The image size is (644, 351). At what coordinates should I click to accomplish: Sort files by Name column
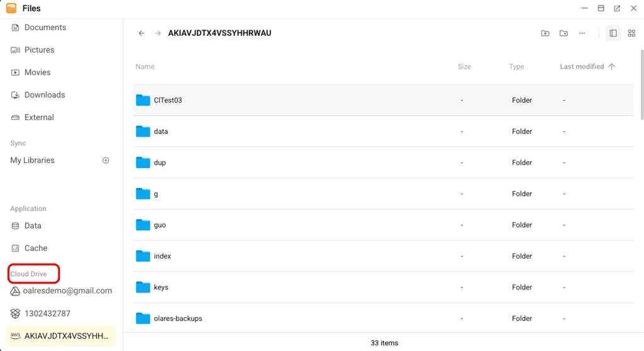click(x=145, y=67)
